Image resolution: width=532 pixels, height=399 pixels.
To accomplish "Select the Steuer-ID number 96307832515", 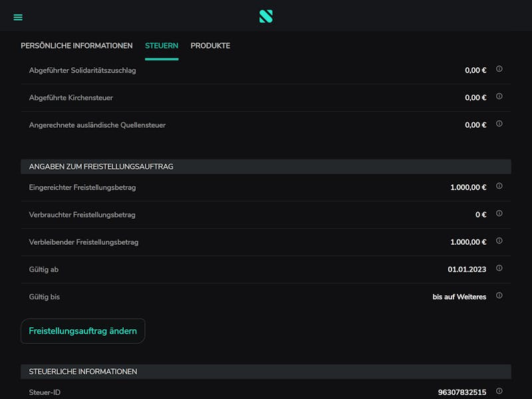I will (462, 392).
